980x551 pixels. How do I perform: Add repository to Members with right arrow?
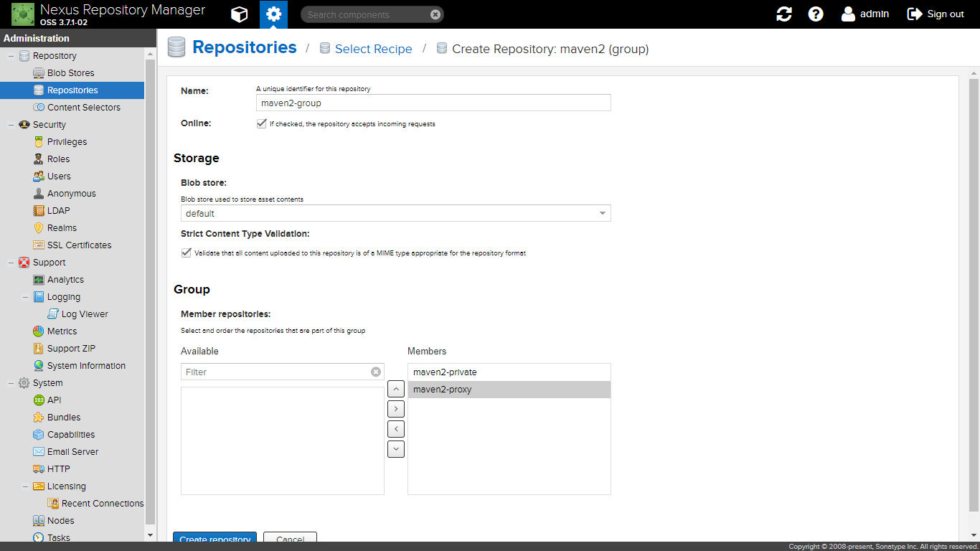coord(395,409)
